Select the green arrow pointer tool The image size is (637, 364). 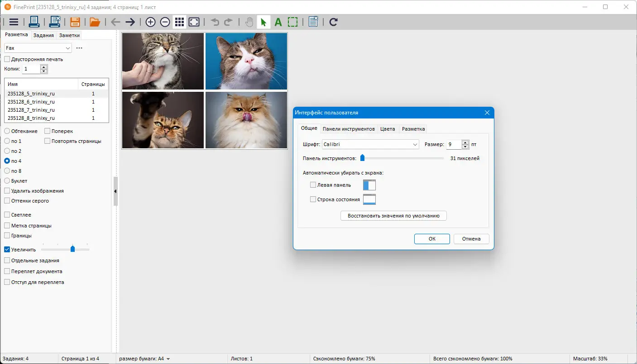point(263,22)
